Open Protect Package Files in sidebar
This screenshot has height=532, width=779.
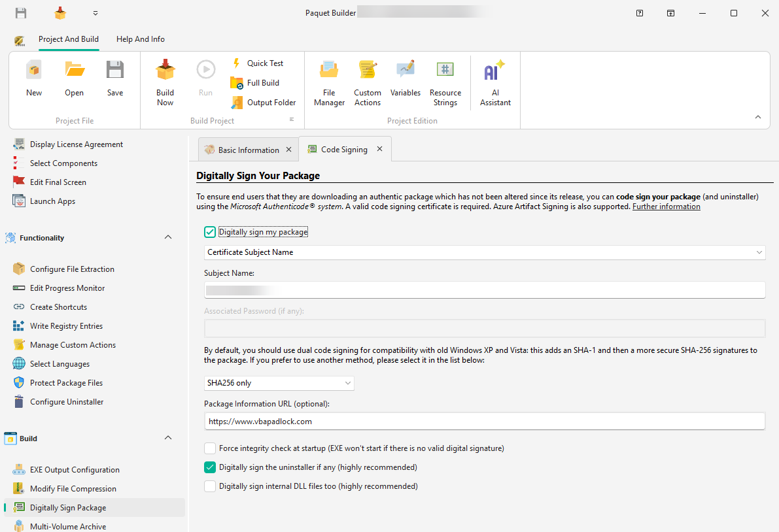coord(66,383)
